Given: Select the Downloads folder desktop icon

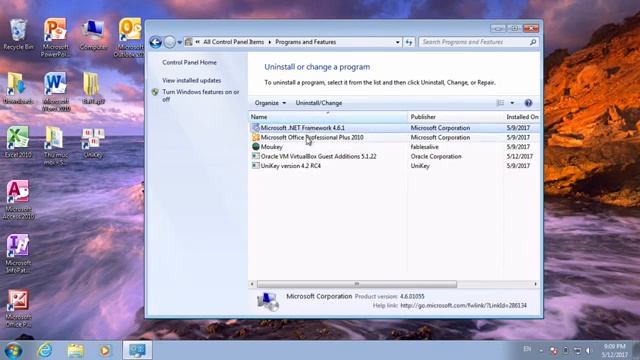Looking at the screenshot, I should tap(18, 88).
